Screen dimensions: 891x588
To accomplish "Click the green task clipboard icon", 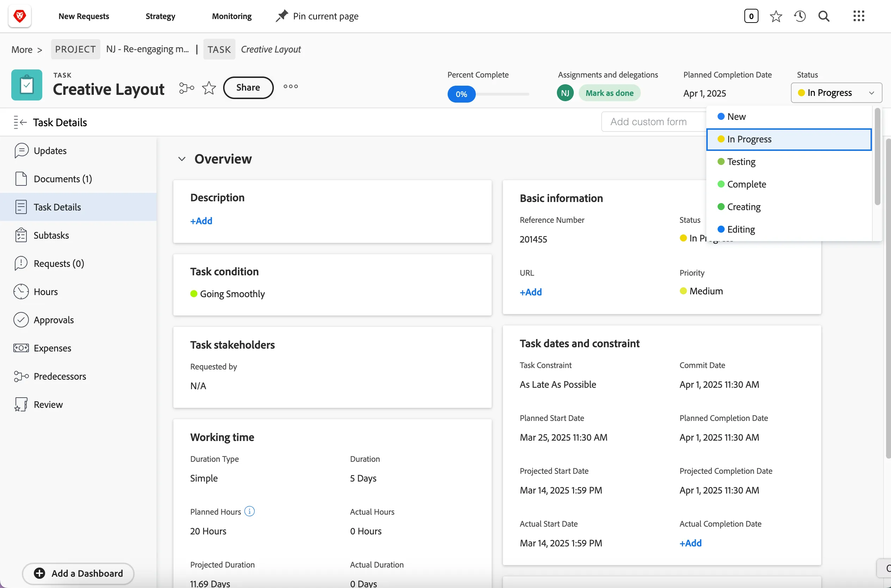I will (x=27, y=85).
